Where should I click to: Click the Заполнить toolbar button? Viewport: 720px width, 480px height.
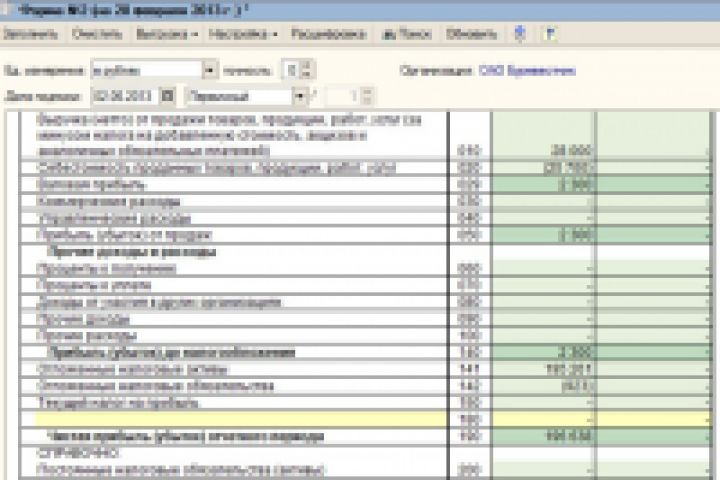(30, 34)
